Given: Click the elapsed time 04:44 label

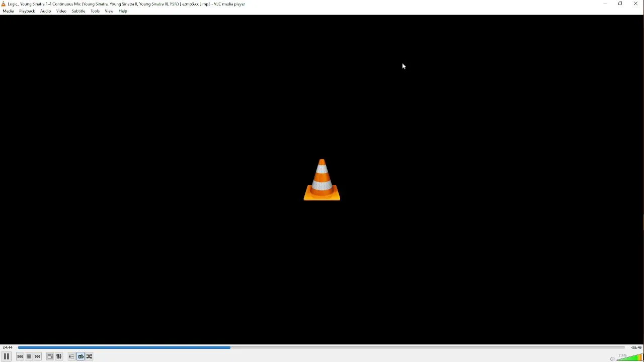Looking at the screenshot, I should (x=8, y=348).
